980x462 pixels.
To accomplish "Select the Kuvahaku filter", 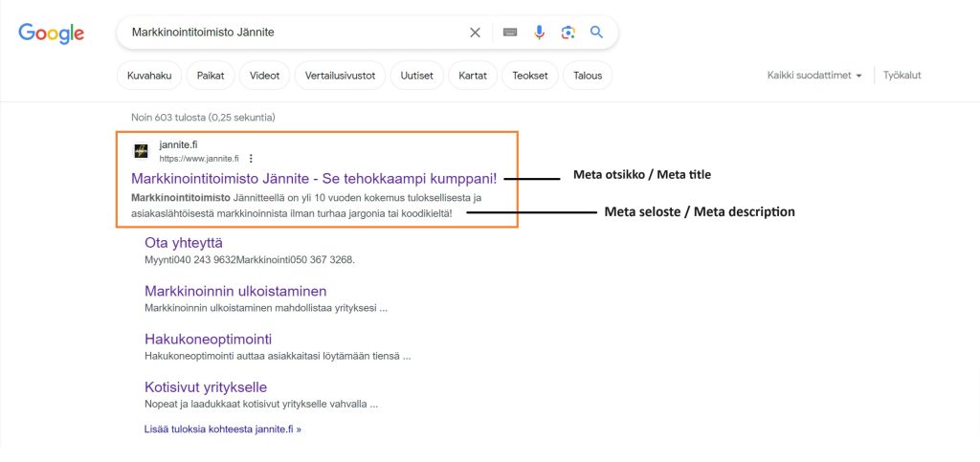I will tap(149, 76).
